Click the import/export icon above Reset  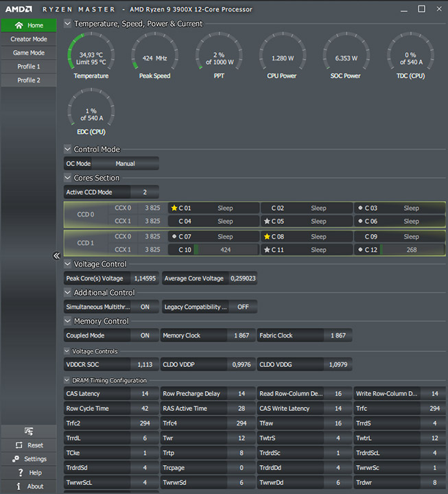tap(29, 431)
